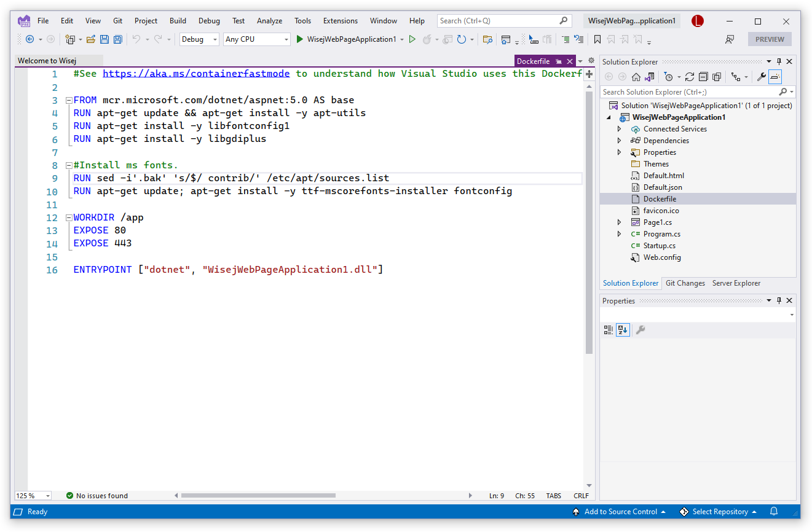Expand the Dependencies node
Image resolution: width=812 pixels, height=532 pixels.
click(x=619, y=141)
